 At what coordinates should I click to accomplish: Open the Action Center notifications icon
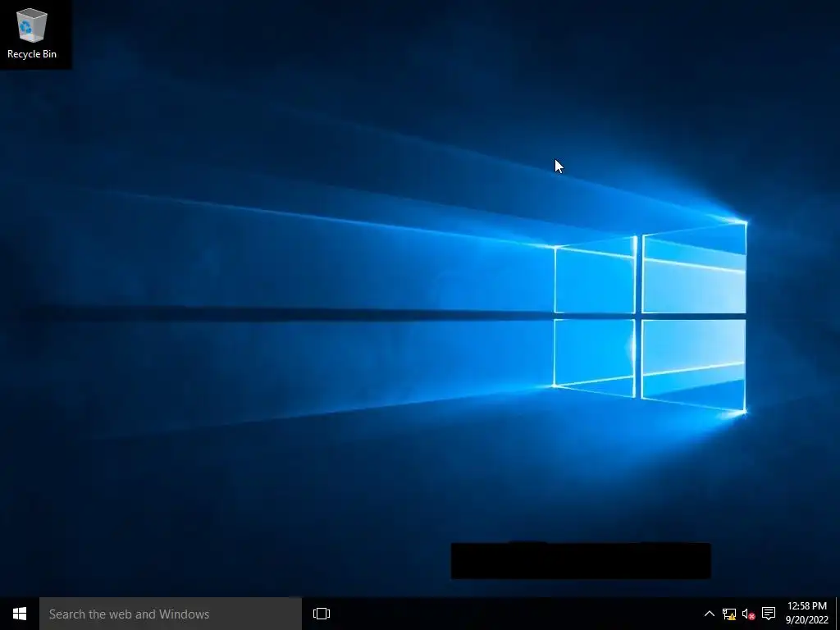coord(769,614)
